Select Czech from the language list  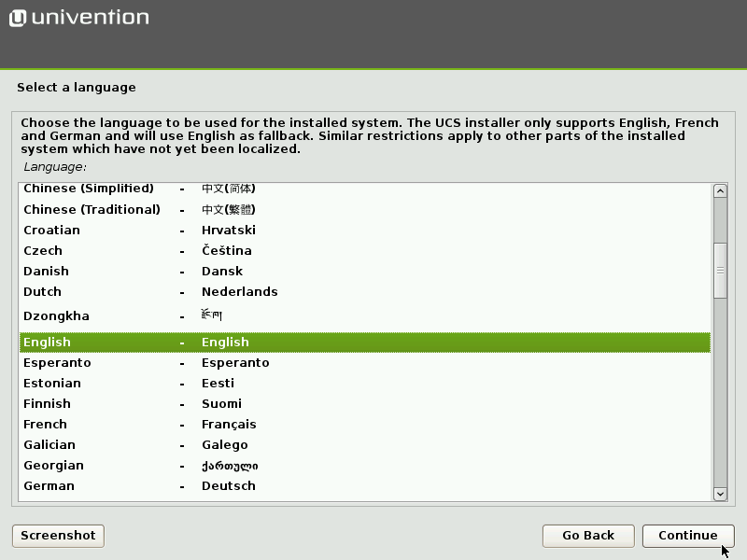coord(187,250)
